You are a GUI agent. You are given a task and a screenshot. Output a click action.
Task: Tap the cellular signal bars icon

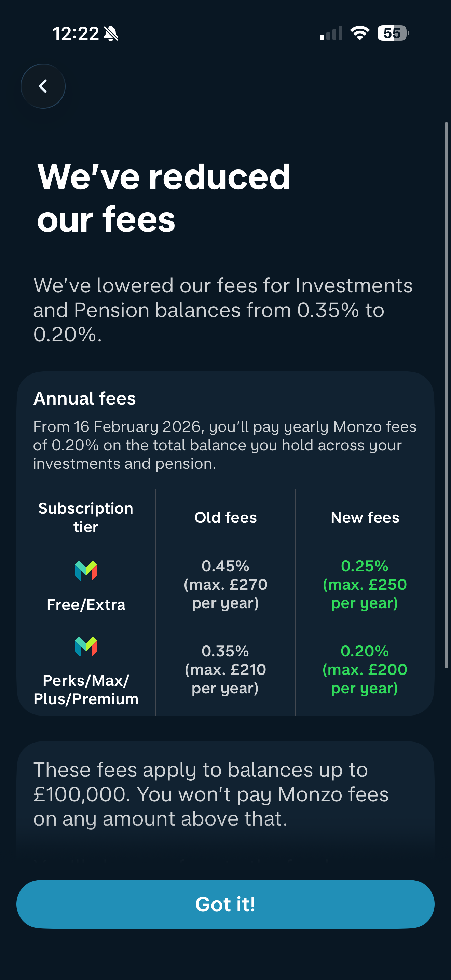click(x=331, y=33)
